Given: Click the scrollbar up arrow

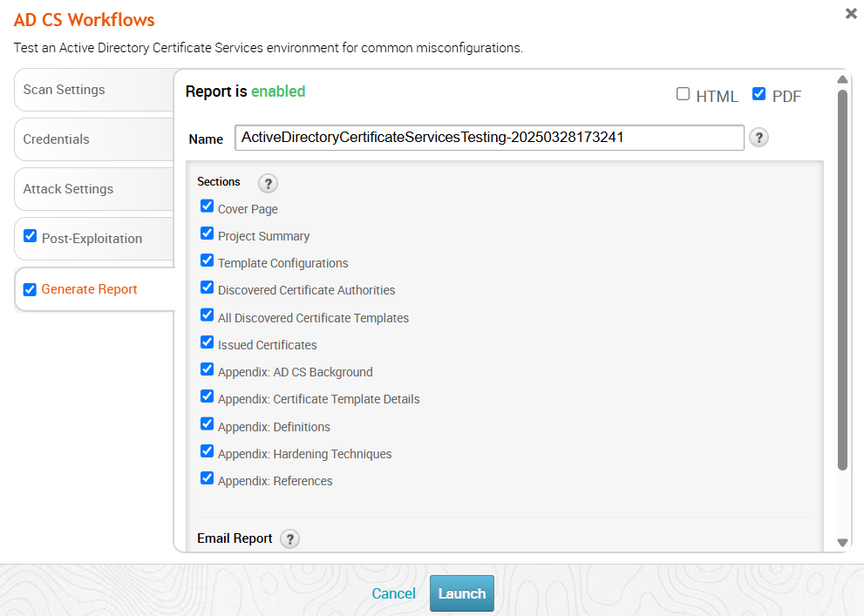Looking at the screenshot, I should point(842,80).
